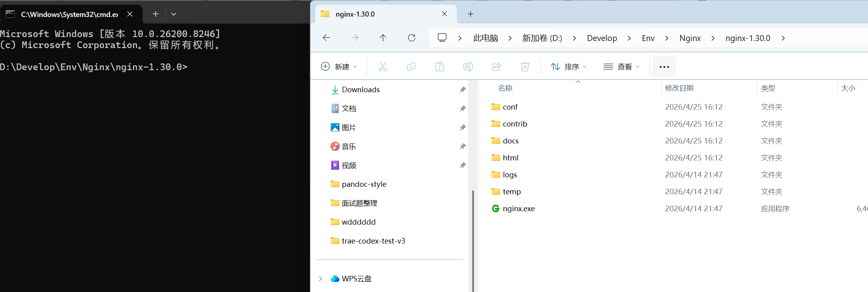Unpin 音乐 using its pin icon
Viewport: 868px width, 292px height.
[x=463, y=147]
